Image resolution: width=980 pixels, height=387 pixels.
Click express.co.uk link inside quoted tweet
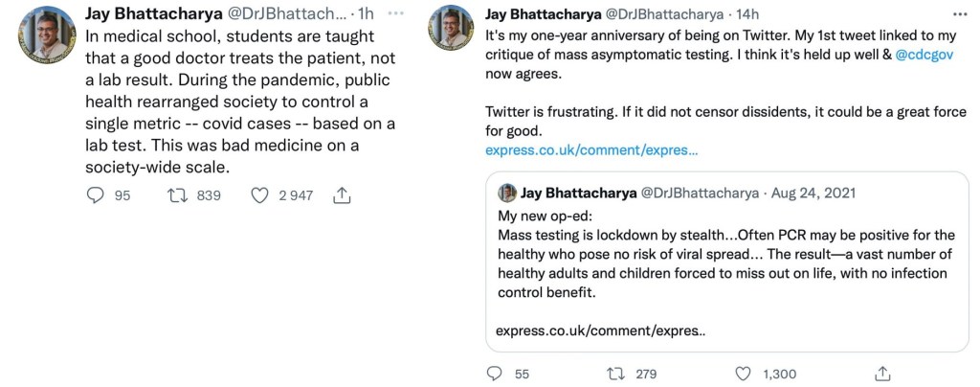click(601, 330)
